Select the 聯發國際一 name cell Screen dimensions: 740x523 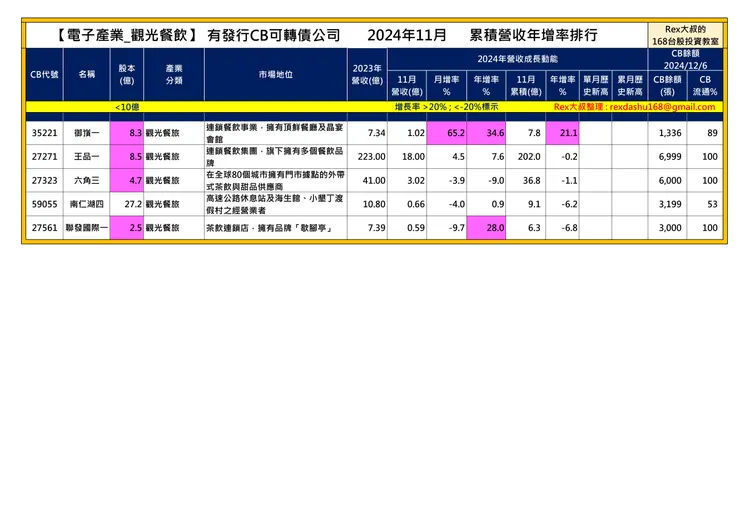pos(86,228)
